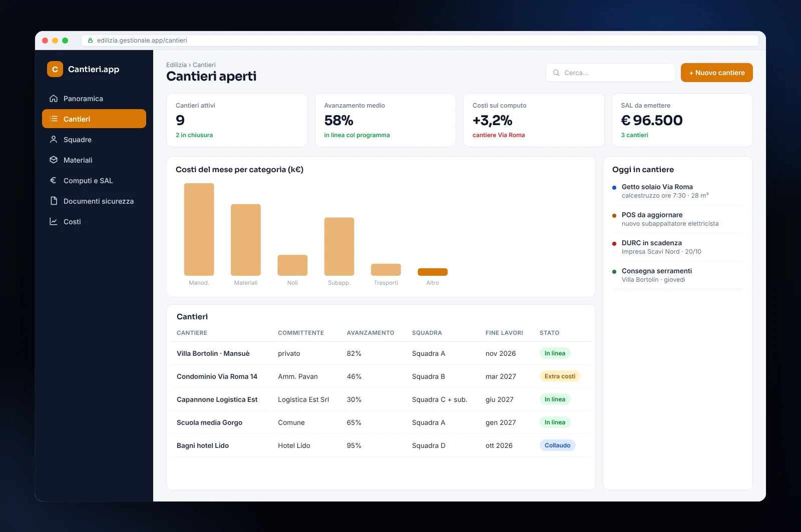Create a new cantiere with Nuovo cantiere

point(716,73)
